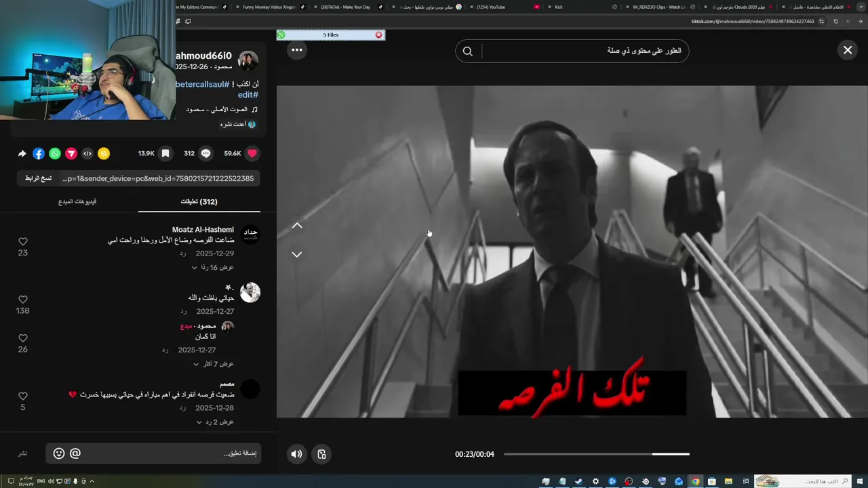Viewport: 868px width, 488px height.
Task: Expand 'عرض 2 رد' replies
Action: [x=215, y=422]
